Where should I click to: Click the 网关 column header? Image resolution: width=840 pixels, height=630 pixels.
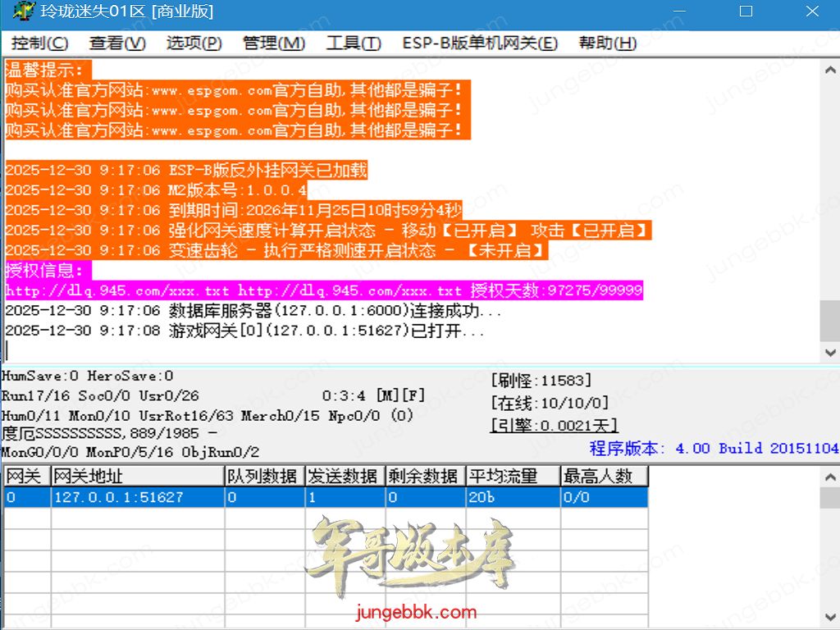click(x=25, y=476)
